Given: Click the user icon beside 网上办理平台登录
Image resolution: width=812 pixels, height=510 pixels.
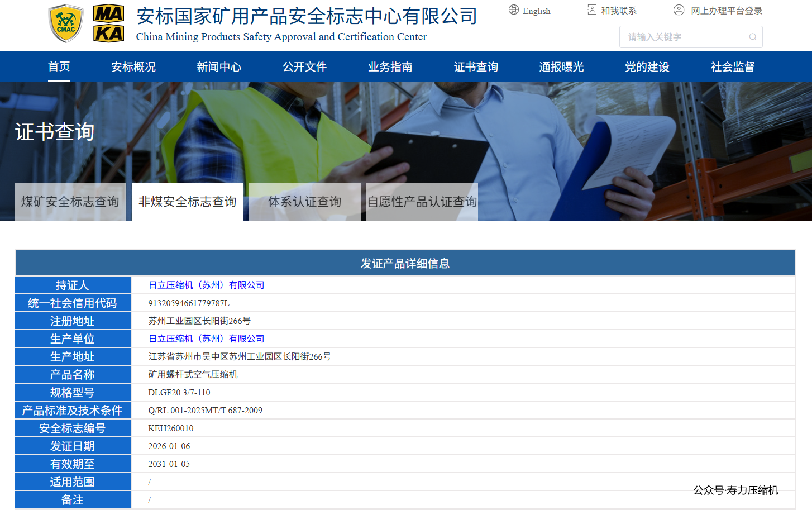Looking at the screenshot, I should [x=679, y=10].
